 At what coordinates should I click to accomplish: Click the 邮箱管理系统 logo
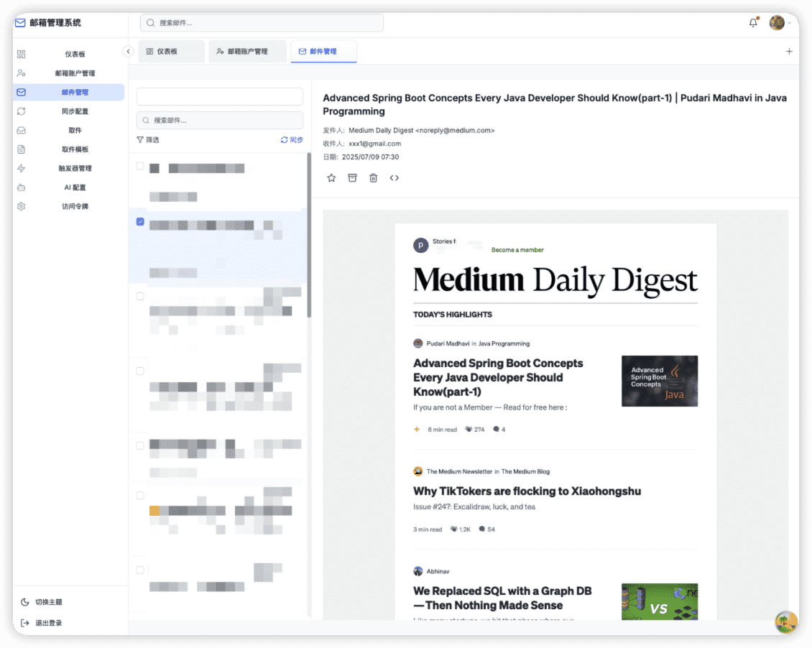coord(48,23)
